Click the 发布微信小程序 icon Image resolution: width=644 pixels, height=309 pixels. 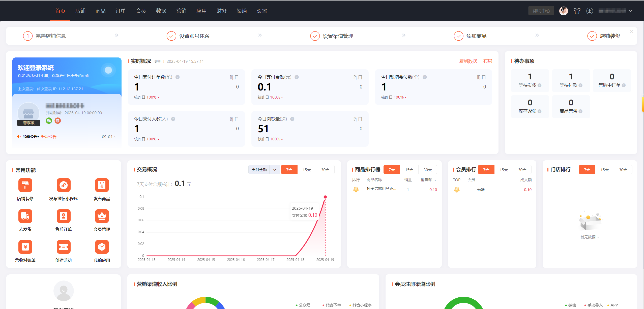pyautogui.click(x=64, y=185)
